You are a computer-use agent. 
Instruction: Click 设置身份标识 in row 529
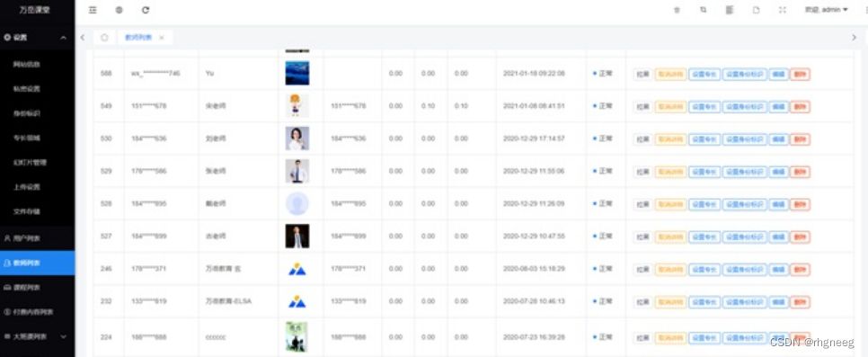(x=745, y=173)
